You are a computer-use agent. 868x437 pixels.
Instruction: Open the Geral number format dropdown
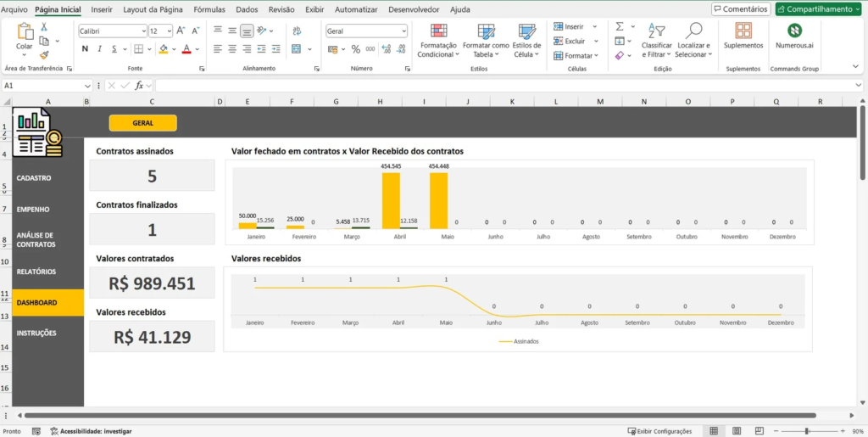pyautogui.click(x=403, y=31)
